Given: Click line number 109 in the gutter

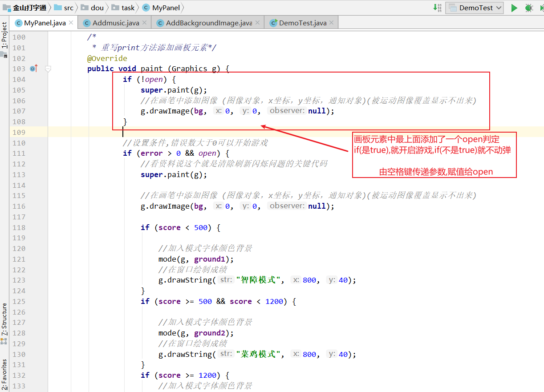Looking at the screenshot, I should point(19,132).
